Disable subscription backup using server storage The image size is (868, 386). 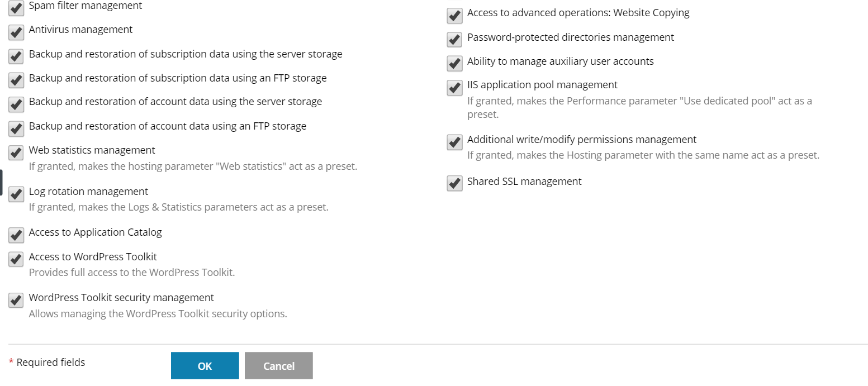(x=16, y=56)
